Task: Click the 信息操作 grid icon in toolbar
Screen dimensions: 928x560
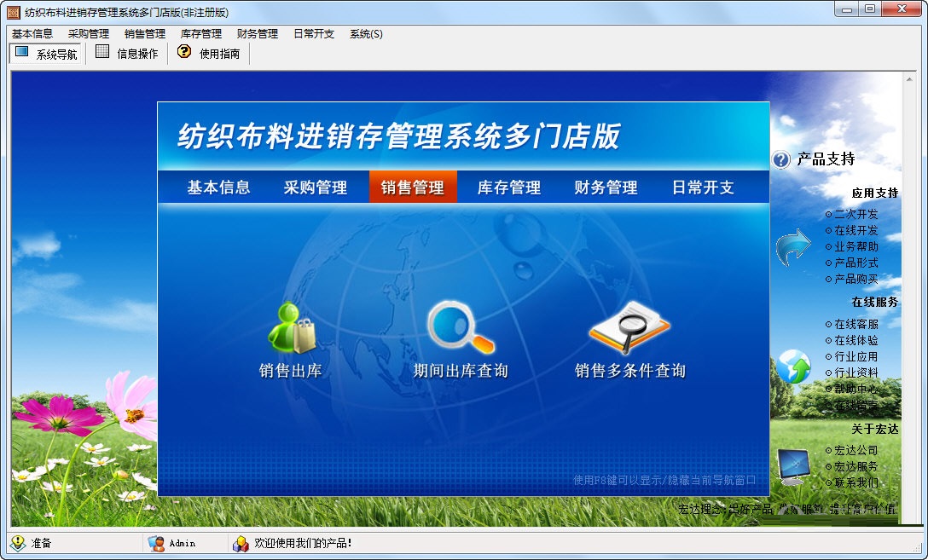Action: (102, 52)
